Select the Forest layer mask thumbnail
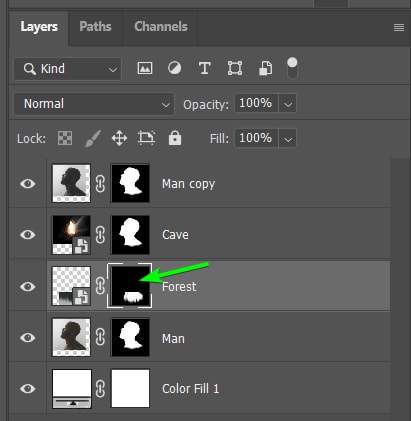 [x=130, y=286]
